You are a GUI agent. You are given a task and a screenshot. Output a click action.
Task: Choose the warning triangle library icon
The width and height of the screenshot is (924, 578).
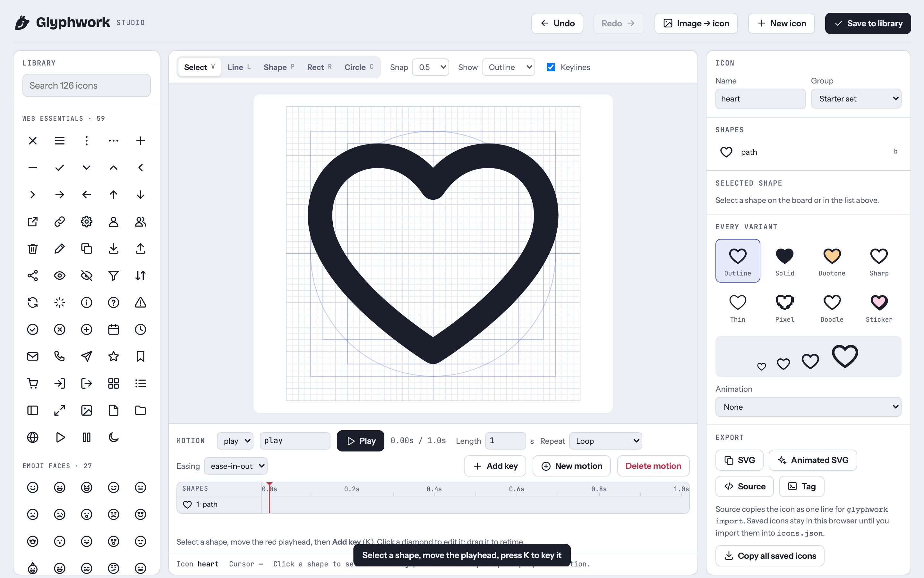[x=141, y=303]
